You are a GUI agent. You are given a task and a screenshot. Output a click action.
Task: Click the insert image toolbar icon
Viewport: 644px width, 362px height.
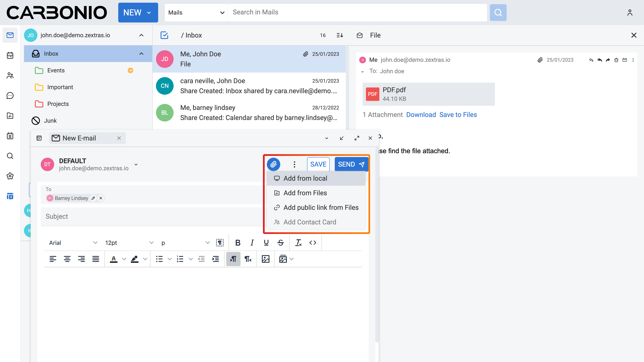pos(265,259)
